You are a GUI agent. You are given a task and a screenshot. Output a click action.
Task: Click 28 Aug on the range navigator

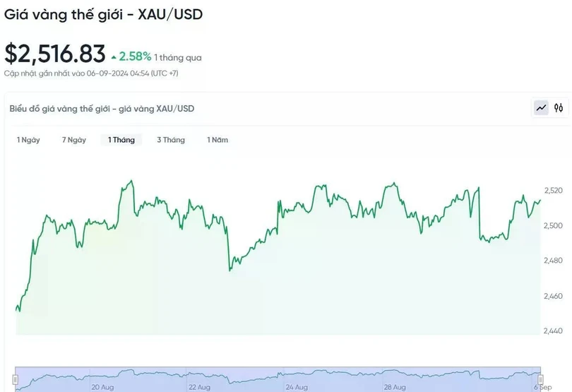click(394, 387)
